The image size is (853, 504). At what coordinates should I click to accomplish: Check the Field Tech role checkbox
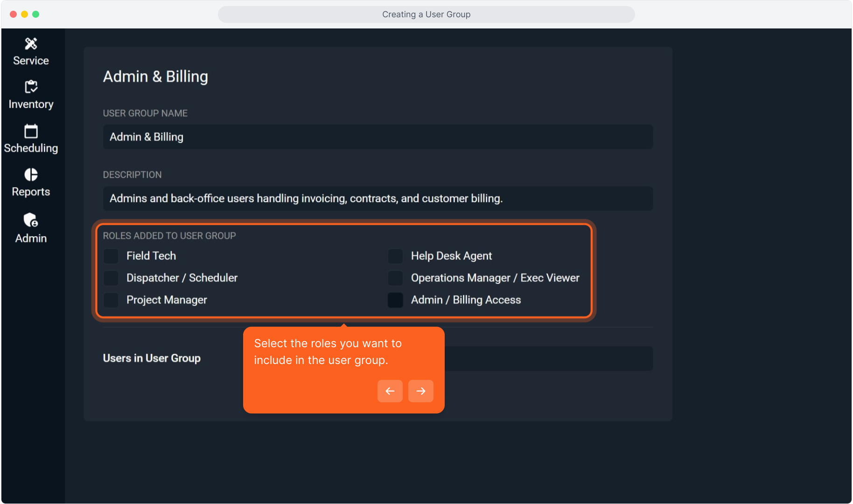coord(111,256)
